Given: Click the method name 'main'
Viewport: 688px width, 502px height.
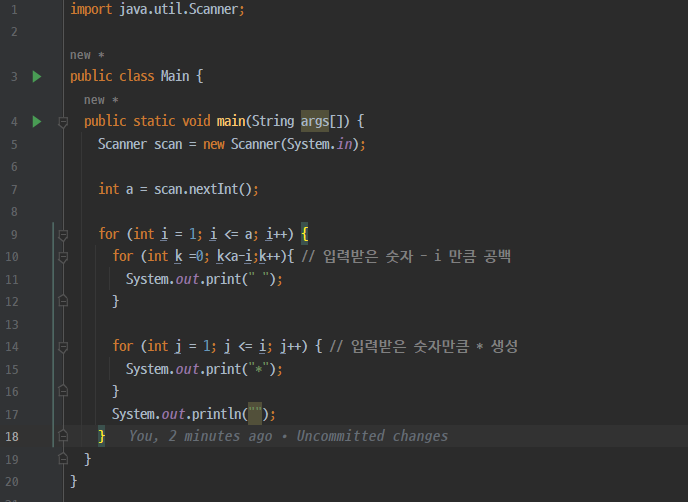Looking at the screenshot, I should click(x=231, y=121).
